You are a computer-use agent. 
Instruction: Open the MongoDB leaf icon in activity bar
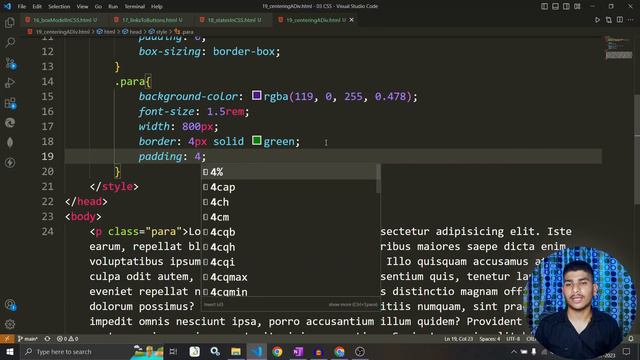pyautogui.click(x=10, y=142)
